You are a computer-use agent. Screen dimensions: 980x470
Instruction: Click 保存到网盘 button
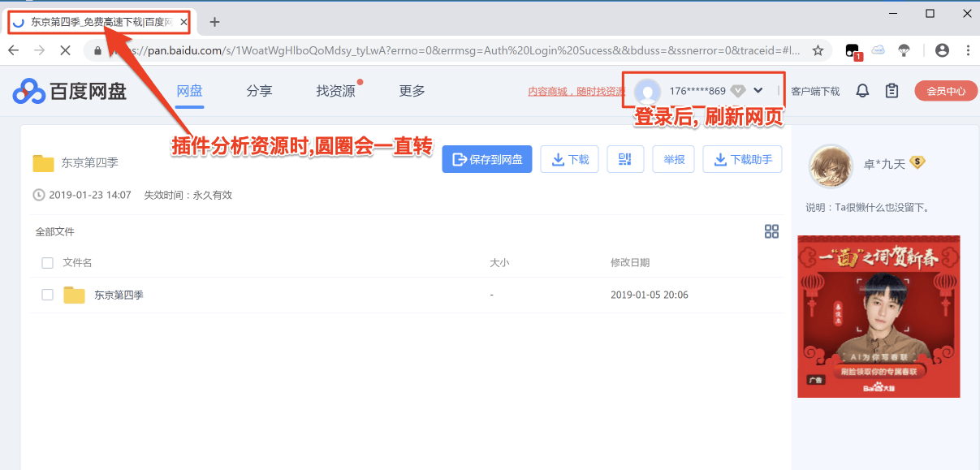pos(487,159)
